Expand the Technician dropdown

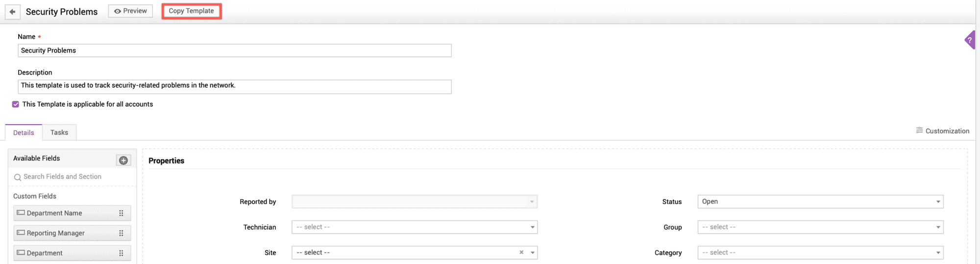coord(532,227)
